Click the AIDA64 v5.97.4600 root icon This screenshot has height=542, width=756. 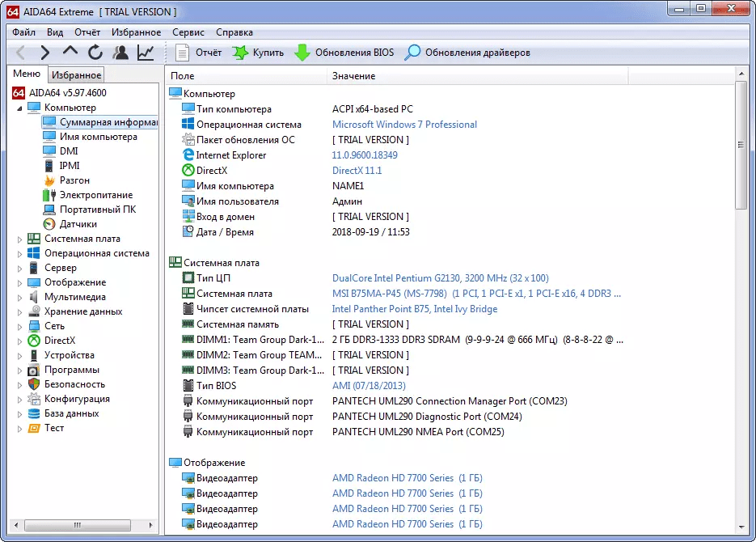coord(19,92)
